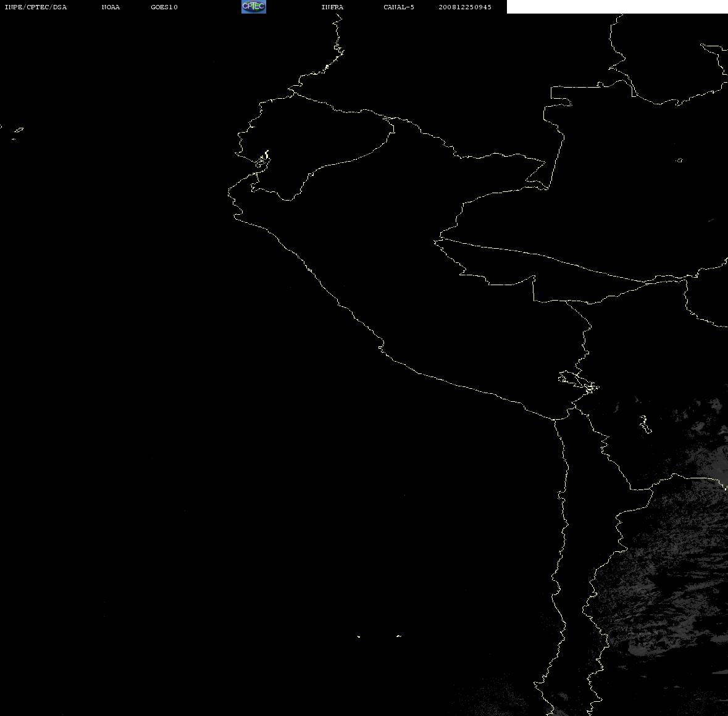Click the CPTEC logo in the header
Viewport: 728px width, 716px height.
(x=254, y=7)
